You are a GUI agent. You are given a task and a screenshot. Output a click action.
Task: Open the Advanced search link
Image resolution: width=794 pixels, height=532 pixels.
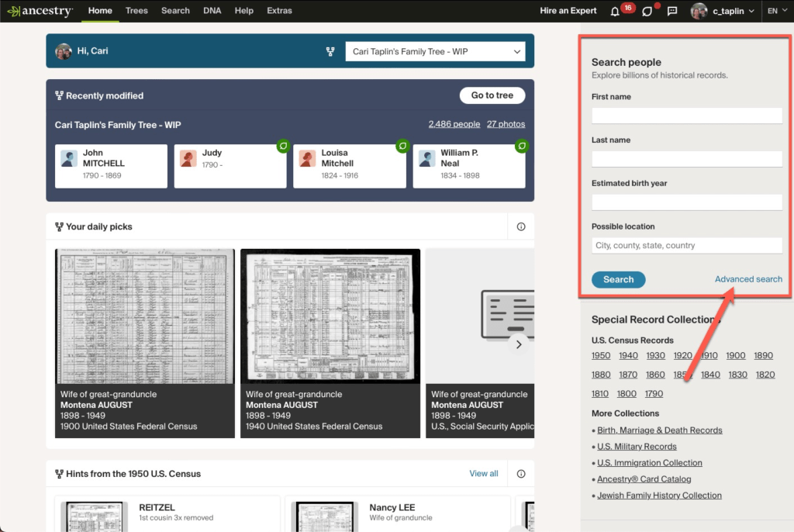[748, 279]
